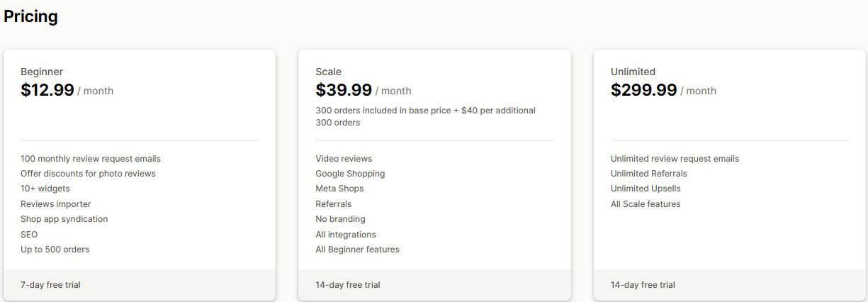Click the $12.99 per month price
Viewport: 868px width, 302px height.
tap(67, 90)
